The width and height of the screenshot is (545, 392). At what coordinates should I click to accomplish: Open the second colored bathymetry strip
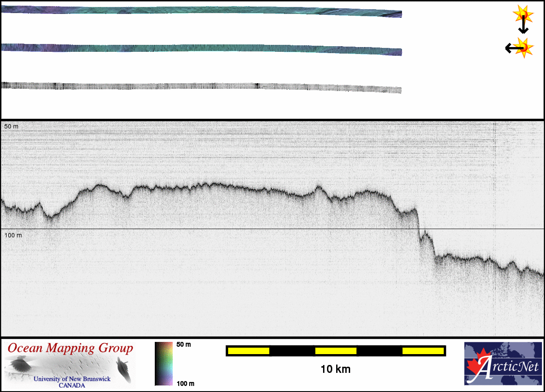coord(201,48)
